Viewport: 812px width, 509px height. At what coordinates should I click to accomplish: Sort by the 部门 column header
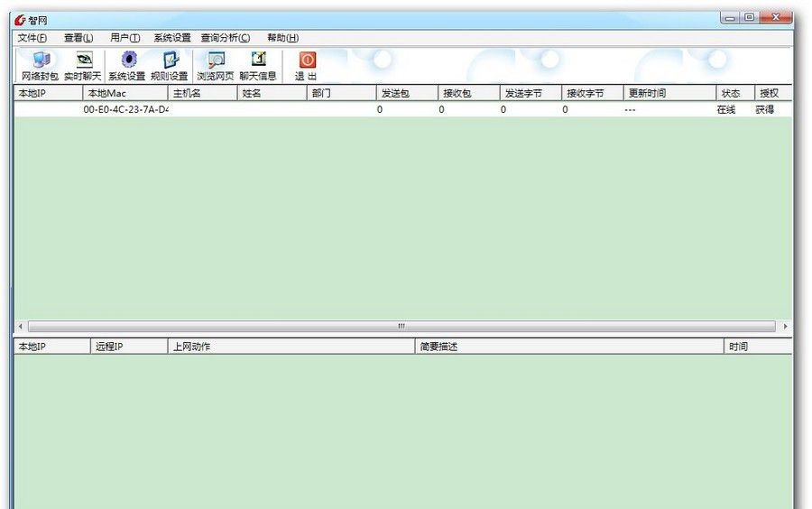[x=341, y=93]
